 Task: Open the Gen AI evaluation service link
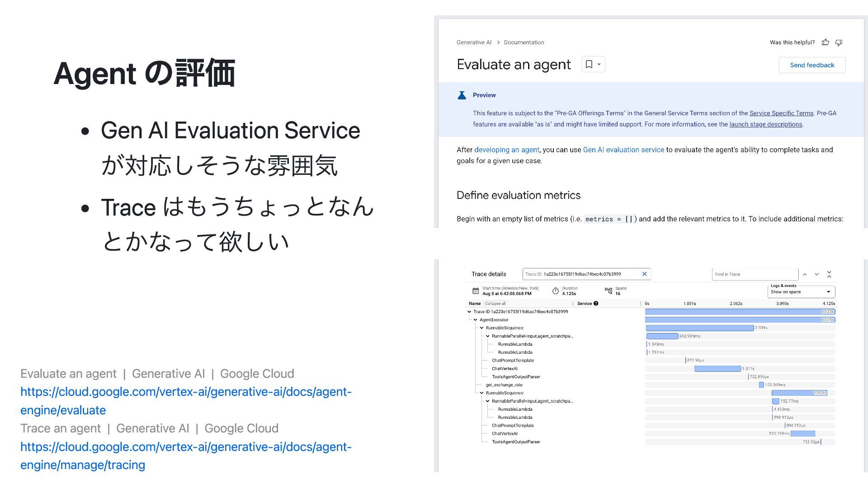[623, 150]
